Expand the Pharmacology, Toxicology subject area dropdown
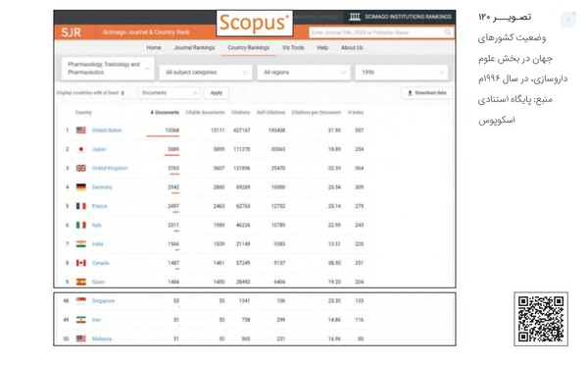The height and width of the screenshot is (365, 588). [x=108, y=69]
